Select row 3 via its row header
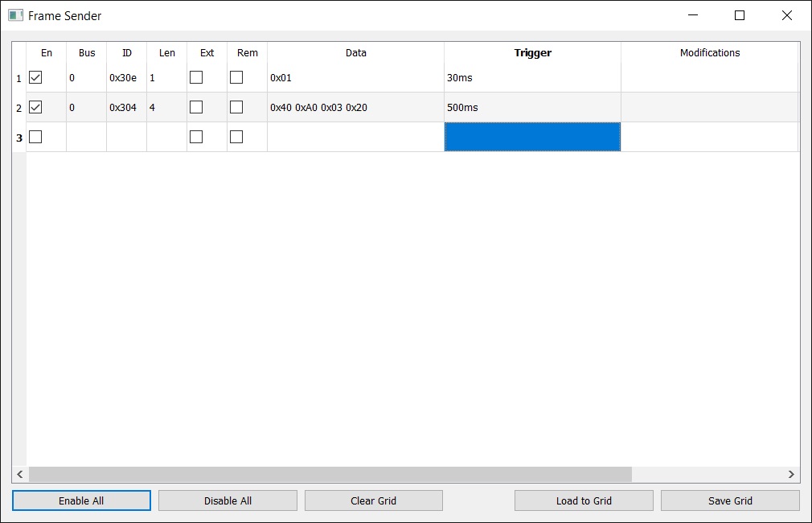Image resolution: width=812 pixels, height=523 pixels. [x=19, y=138]
